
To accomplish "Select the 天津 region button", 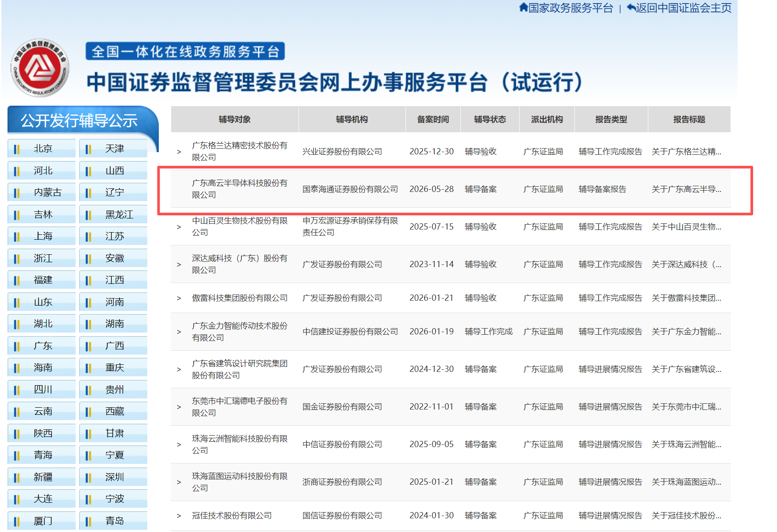I will 113,149.
